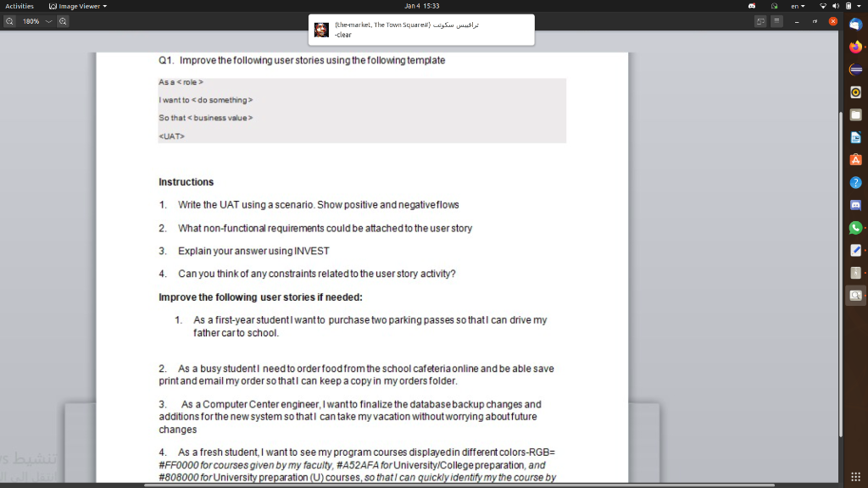Open the system menu dropdown arrow
The width and height of the screenshot is (868, 488).
pyautogui.click(x=860, y=5)
